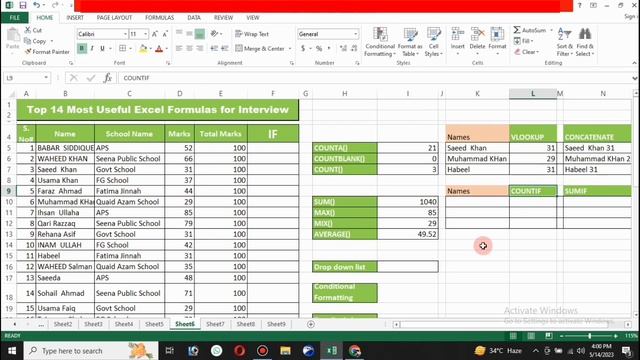Switch to the FORMULAS ribbon tab
Viewport: 640px width, 360px height.
pyautogui.click(x=160, y=18)
